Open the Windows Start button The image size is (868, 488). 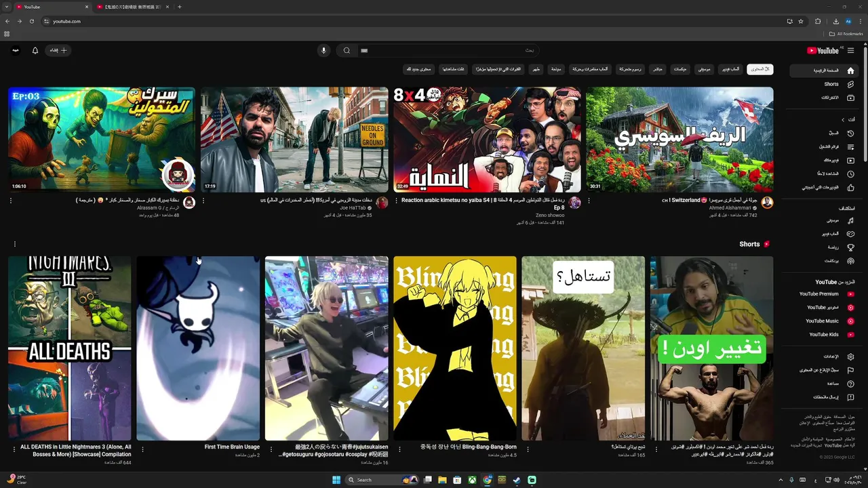(x=336, y=480)
